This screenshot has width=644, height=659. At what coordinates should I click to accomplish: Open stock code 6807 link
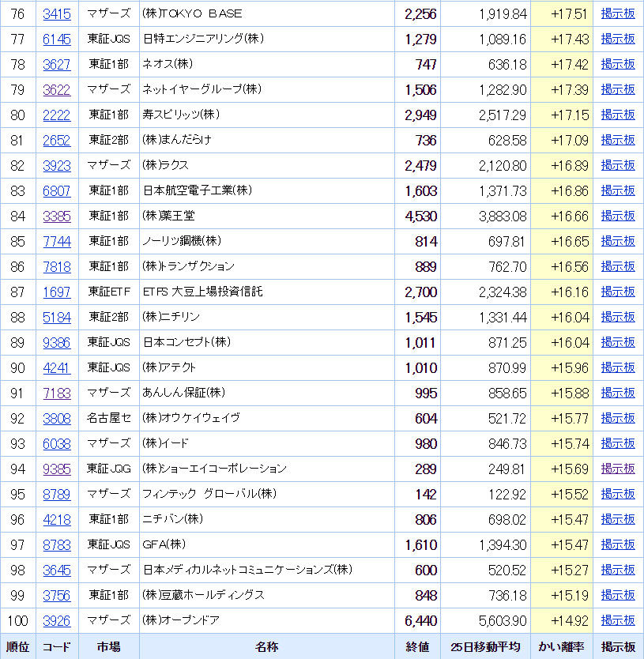(x=57, y=190)
